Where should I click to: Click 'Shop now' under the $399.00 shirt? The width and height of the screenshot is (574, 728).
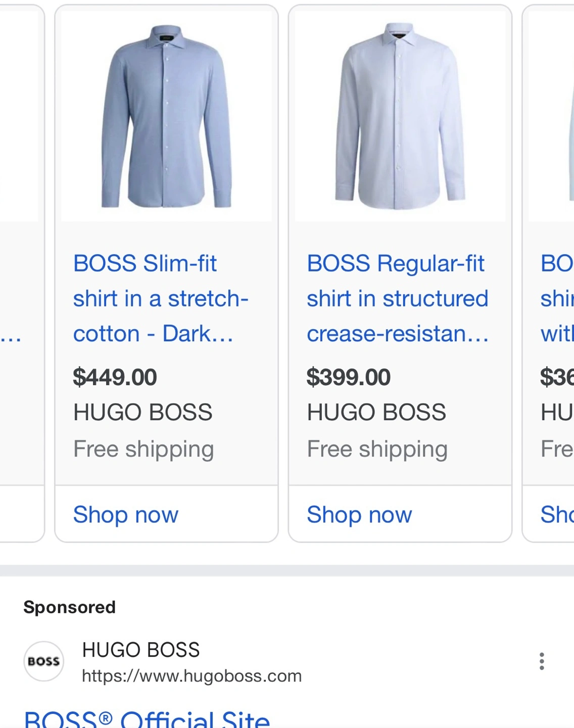tap(359, 515)
